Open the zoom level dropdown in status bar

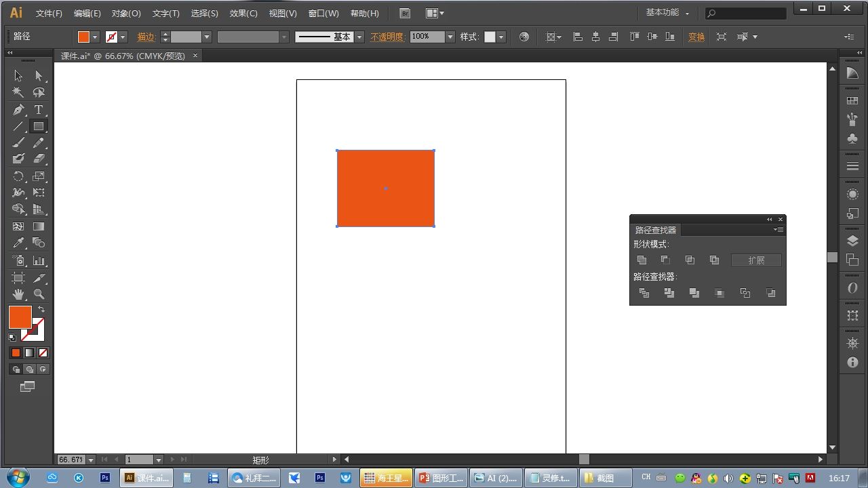(x=91, y=460)
